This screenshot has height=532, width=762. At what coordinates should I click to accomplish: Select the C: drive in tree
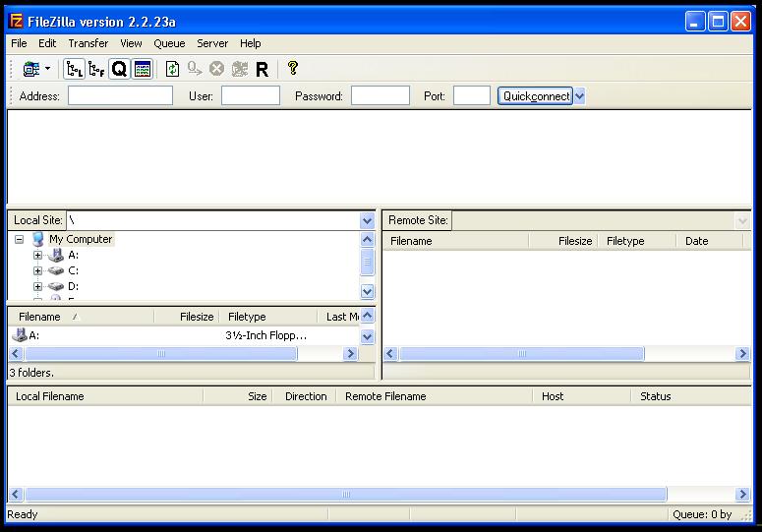coord(73,270)
